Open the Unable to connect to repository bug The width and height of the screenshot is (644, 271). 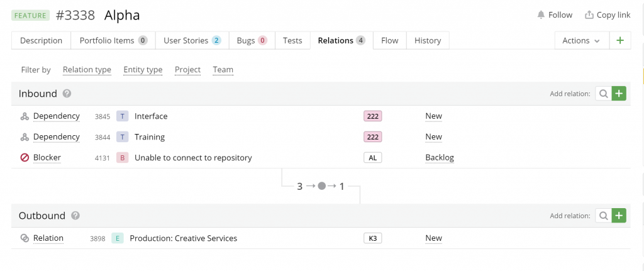tap(193, 158)
